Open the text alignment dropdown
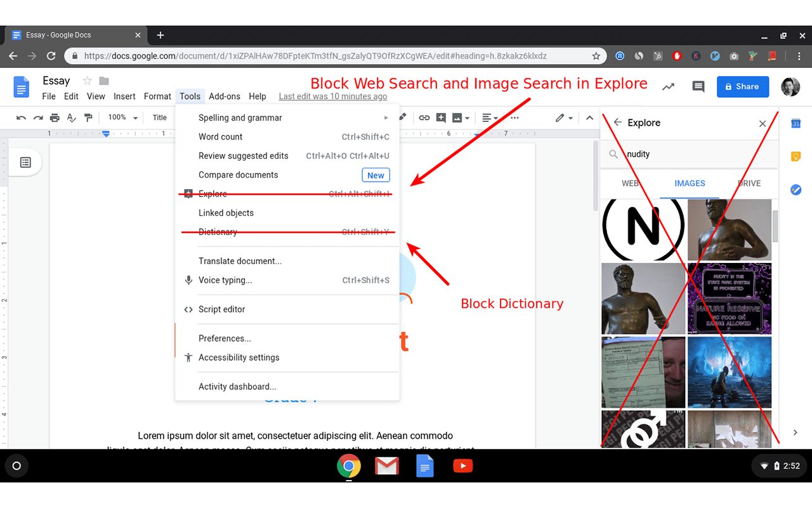 tap(490, 117)
